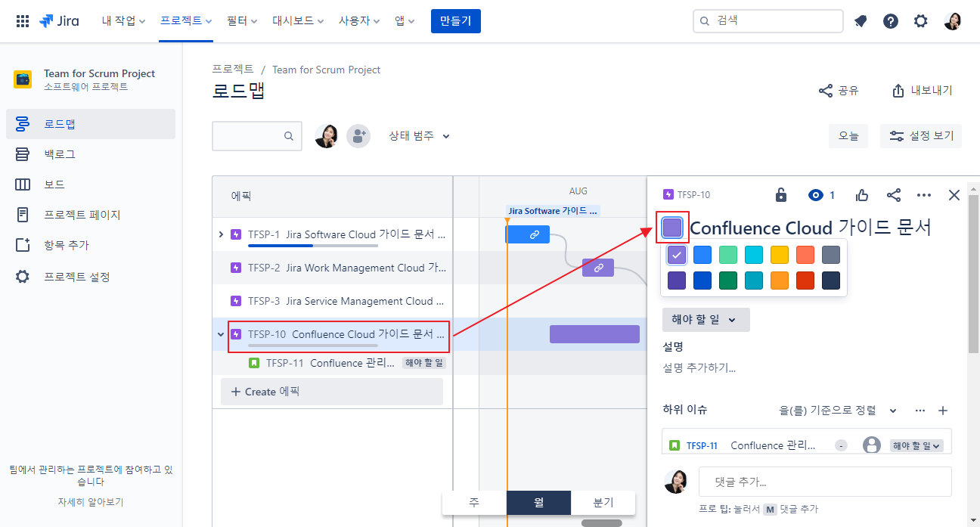Change status dropdown of child issue TFSP-11
This screenshot has width=980, height=527.
point(917,445)
